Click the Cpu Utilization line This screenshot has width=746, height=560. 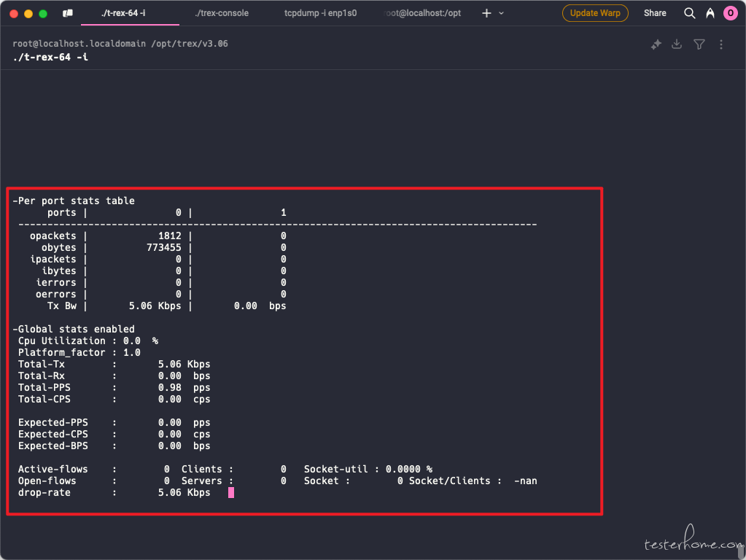pos(88,341)
